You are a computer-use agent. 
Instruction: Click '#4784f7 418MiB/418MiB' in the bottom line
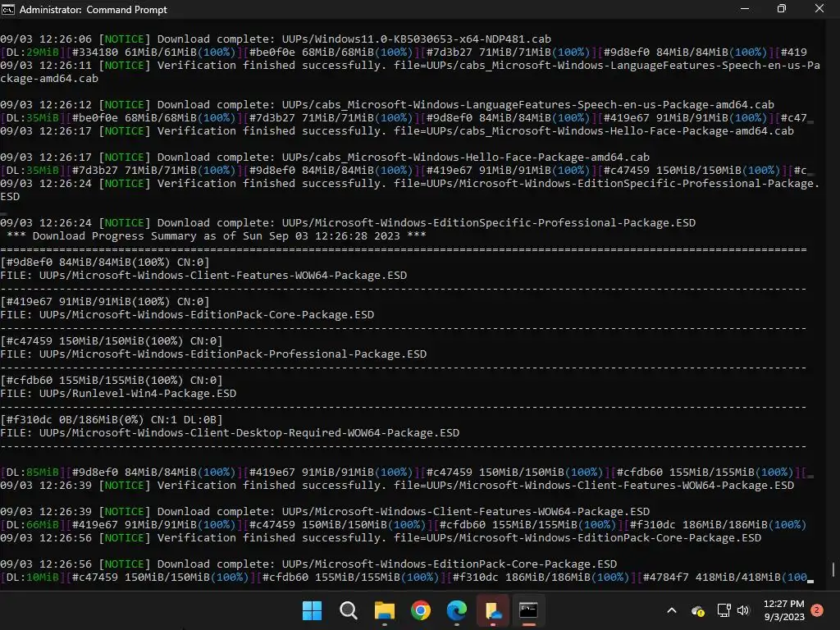point(711,577)
